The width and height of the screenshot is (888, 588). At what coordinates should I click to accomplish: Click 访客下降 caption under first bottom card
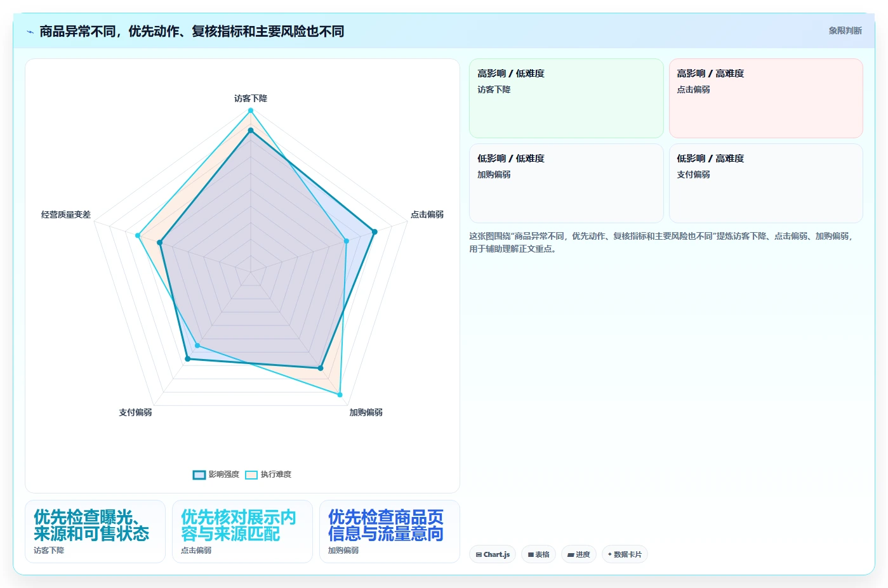pyautogui.click(x=49, y=551)
